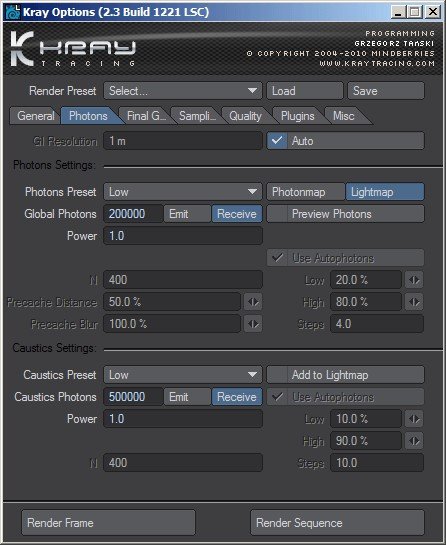
Task: Open the Render Preset dropdown
Action: pos(183,91)
